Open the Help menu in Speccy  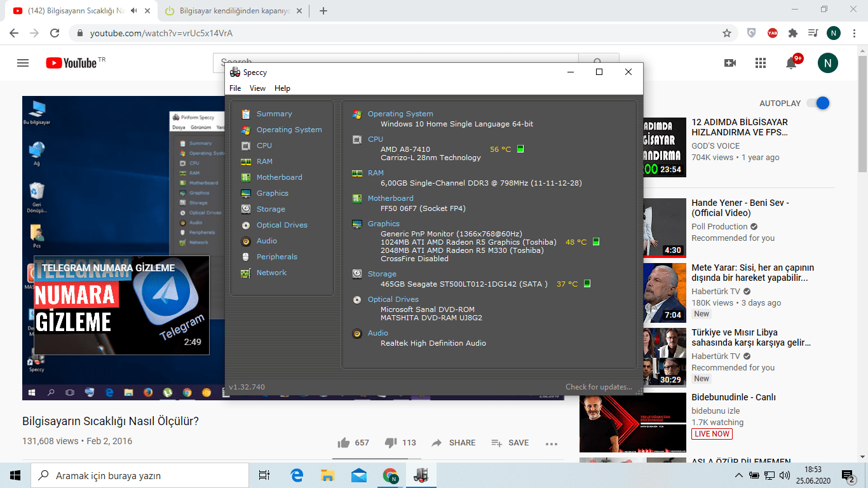coord(282,88)
